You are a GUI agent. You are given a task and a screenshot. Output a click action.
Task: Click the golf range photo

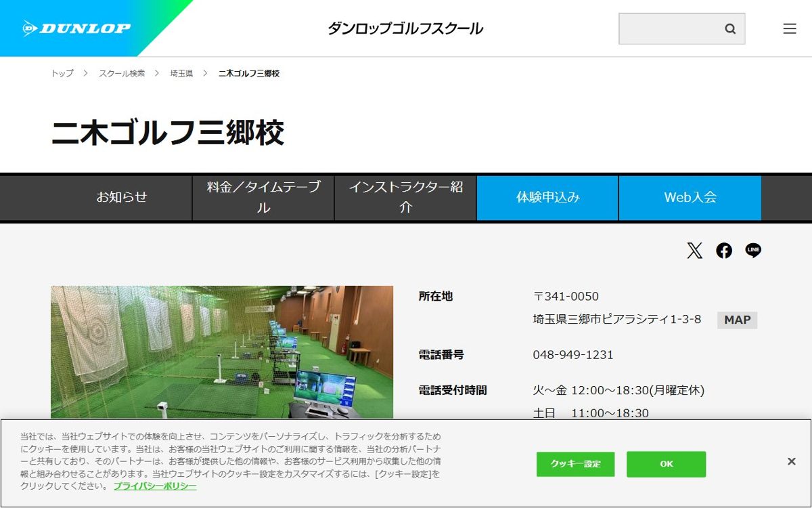(x=222, y=352)
